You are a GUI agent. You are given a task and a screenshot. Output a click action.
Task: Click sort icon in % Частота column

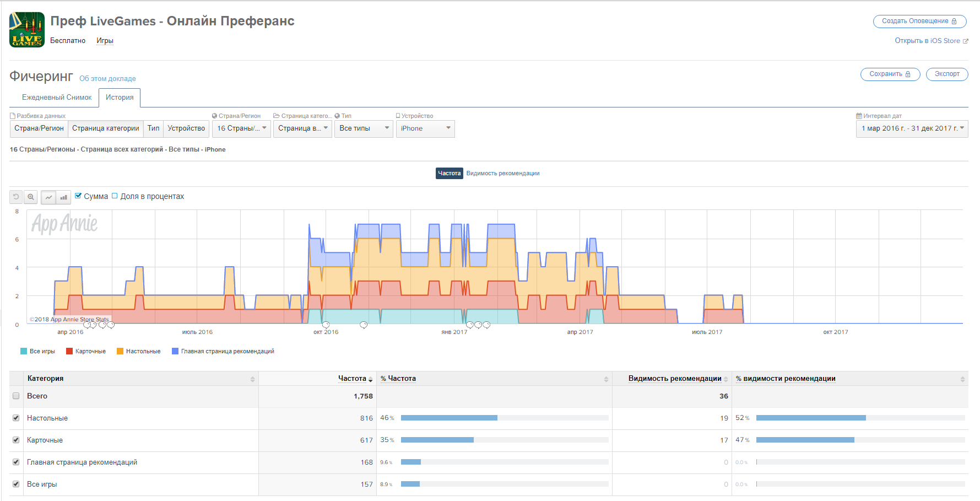pos(606,379)
